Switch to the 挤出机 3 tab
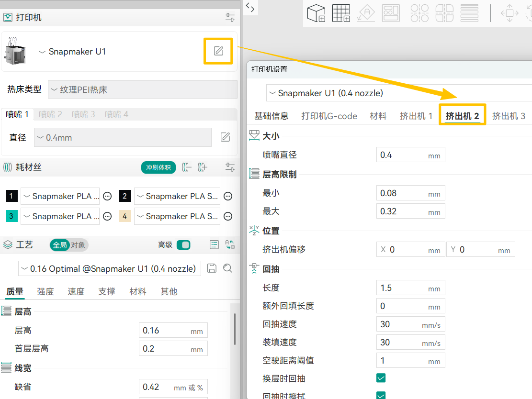532x399 pixels. pyautogui.click(x=509, y=115)
